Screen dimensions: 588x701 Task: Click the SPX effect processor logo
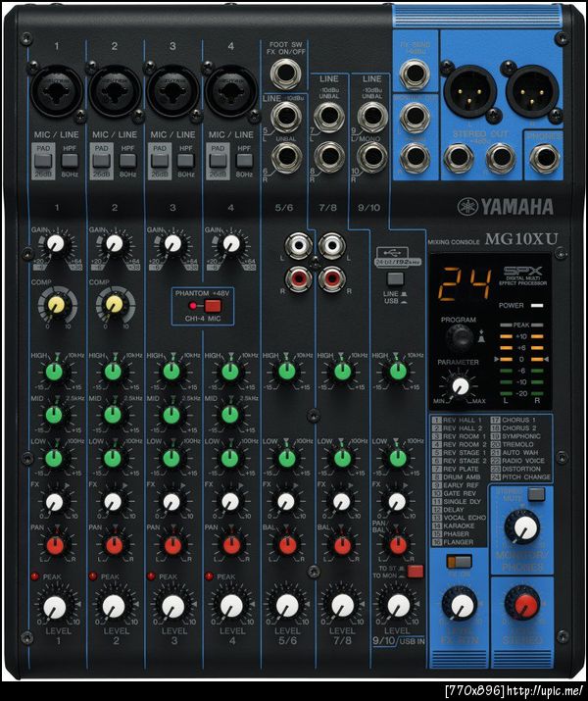(x=522, y=271)
